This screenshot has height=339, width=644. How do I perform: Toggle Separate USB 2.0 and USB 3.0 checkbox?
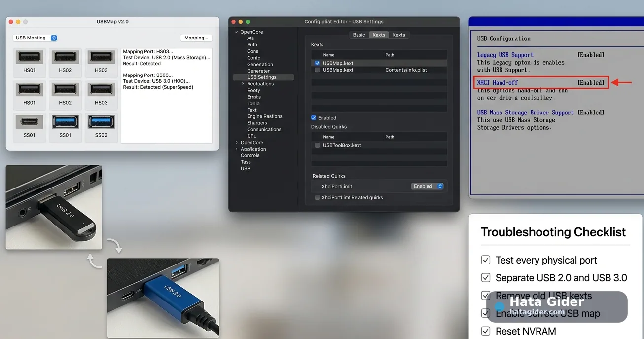[x=486, y=278]
